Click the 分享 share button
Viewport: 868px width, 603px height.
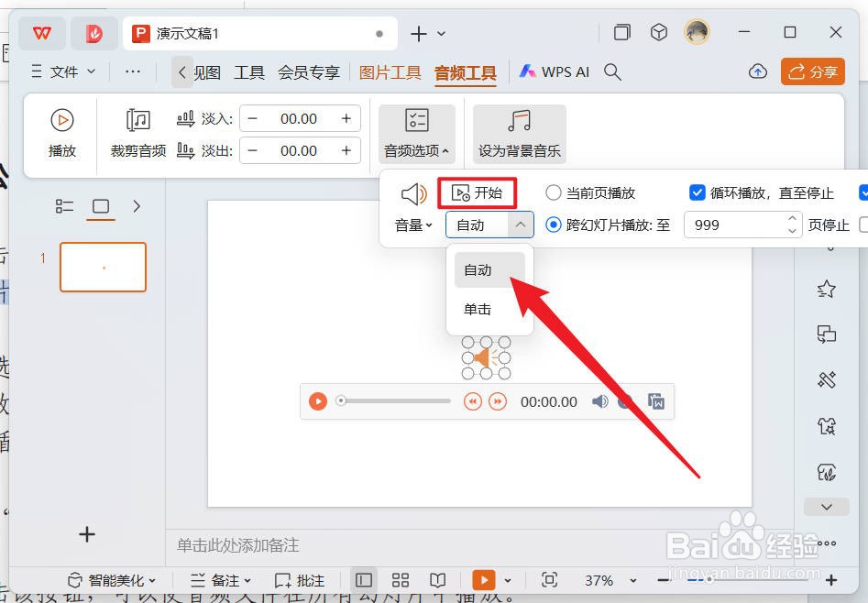coord(812,71)
